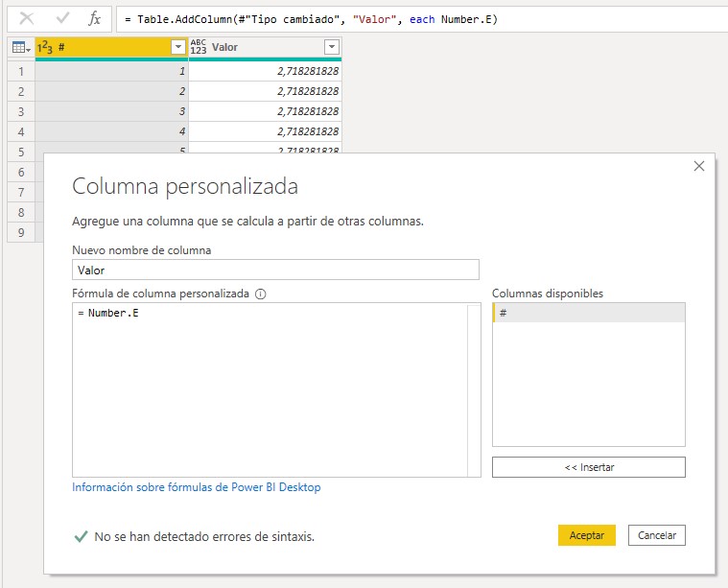Click the 123 data type icon of # column
The image size is (728, 588).
coord(45,47)
